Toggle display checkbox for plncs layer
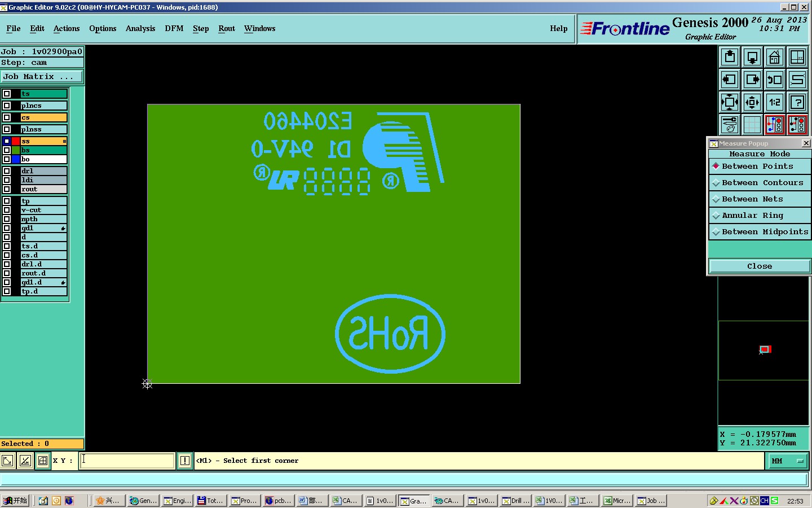 (7, 106)
